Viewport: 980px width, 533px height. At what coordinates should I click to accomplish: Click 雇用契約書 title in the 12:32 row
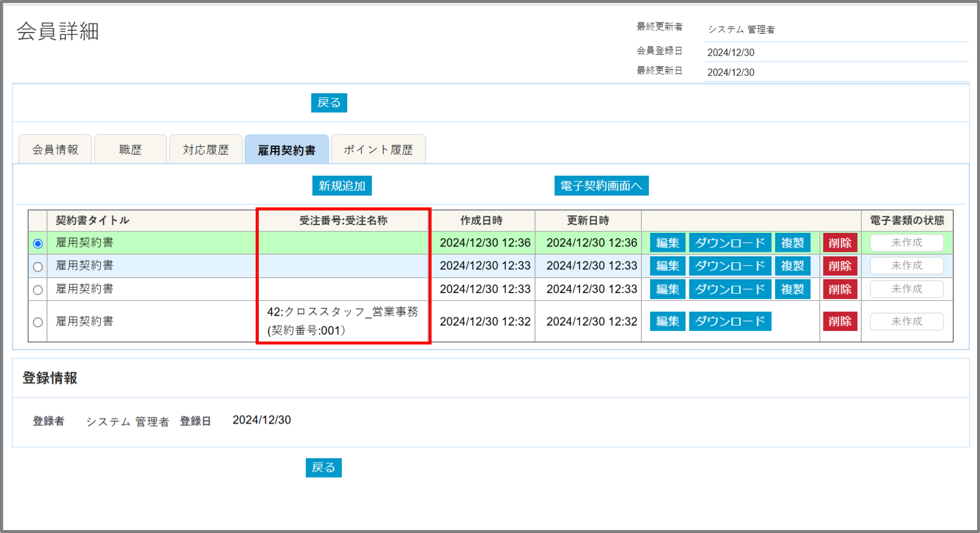84,321
